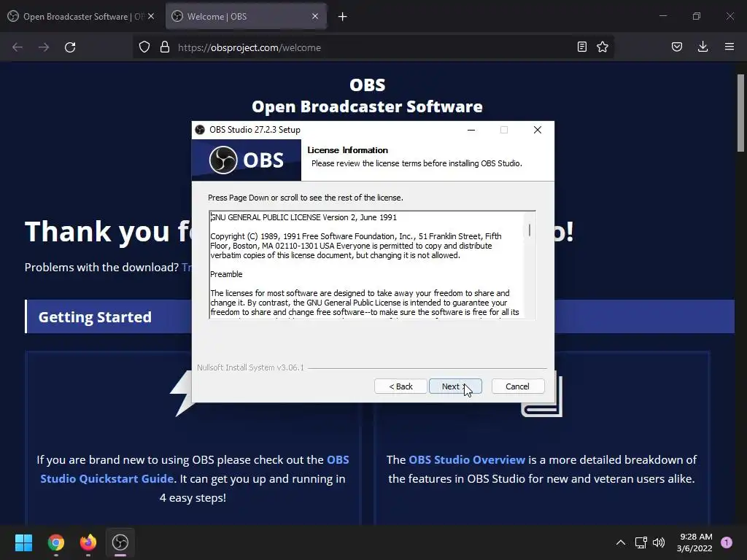Image resolution: width=747 pixels, height=560 pixels.
Task: Close the Welcome | OBS tab
Action: (x=315, y=16)
